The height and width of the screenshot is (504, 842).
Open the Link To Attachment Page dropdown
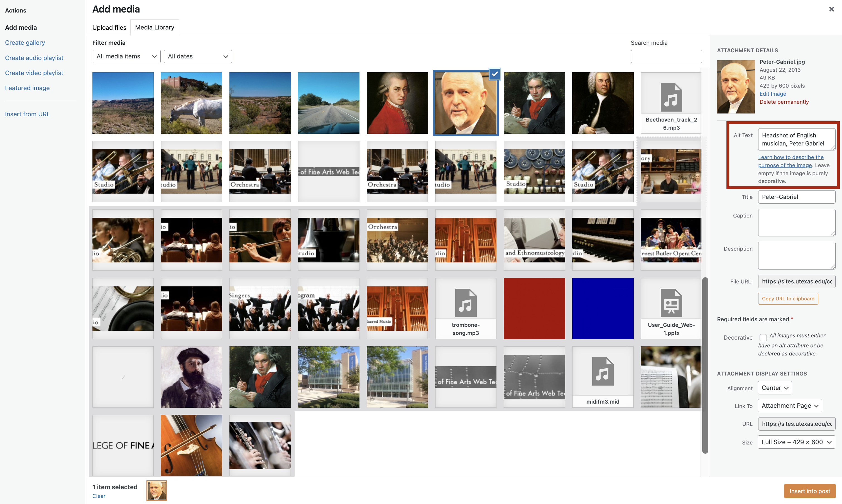[x=789, y=406]
